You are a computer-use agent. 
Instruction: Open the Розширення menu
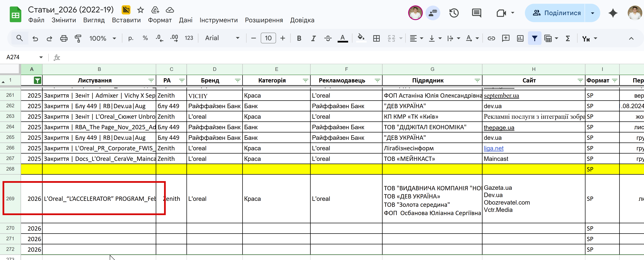point(264,20)
